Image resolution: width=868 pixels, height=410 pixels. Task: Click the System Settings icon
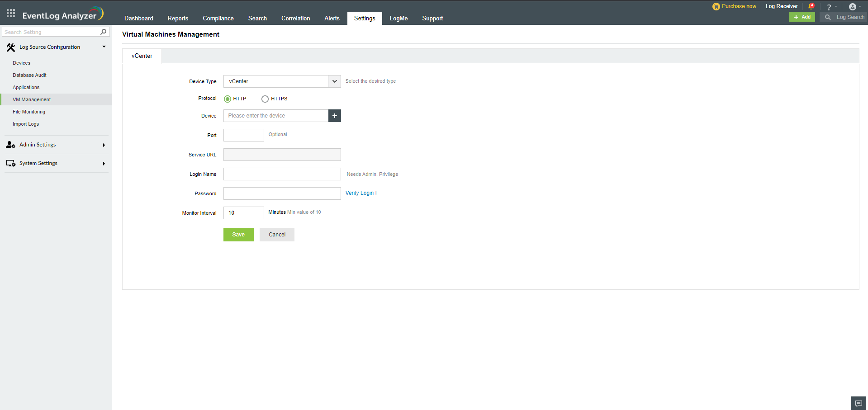tap(10, 163)
